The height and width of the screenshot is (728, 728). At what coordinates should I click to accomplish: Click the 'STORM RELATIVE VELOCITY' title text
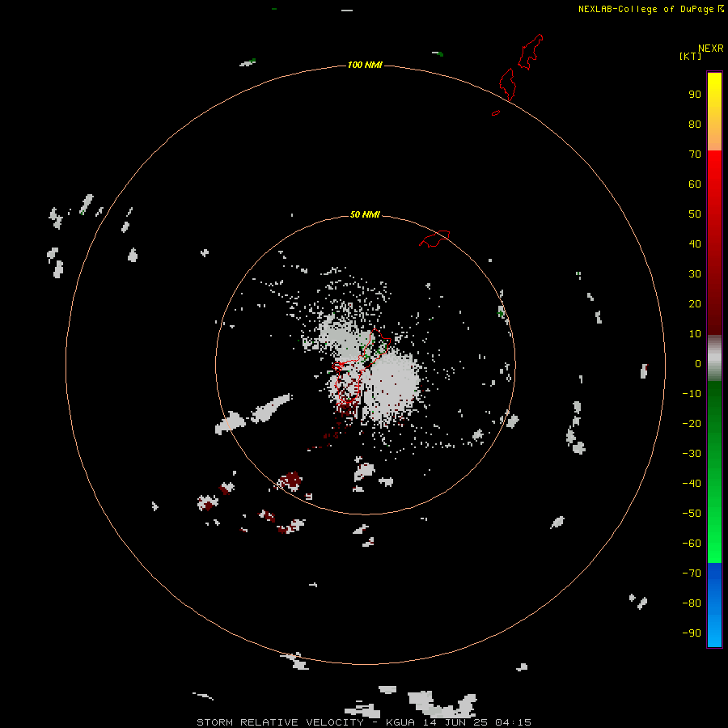pyautogui.click(x=280, y=722)
